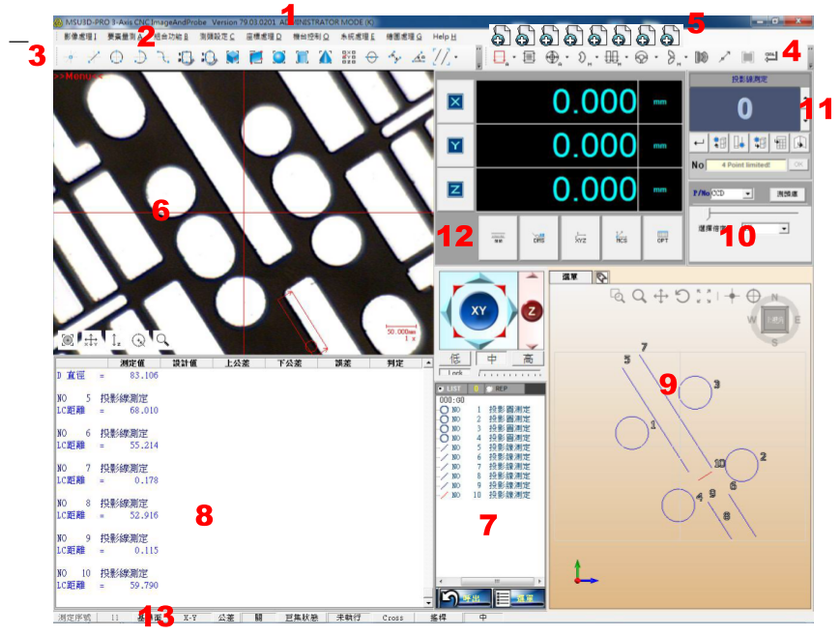Image resolution: width=840 pixels, height=635 pixels.
Task: Click the XYZ coordinate button
Action: coord(580,238)
